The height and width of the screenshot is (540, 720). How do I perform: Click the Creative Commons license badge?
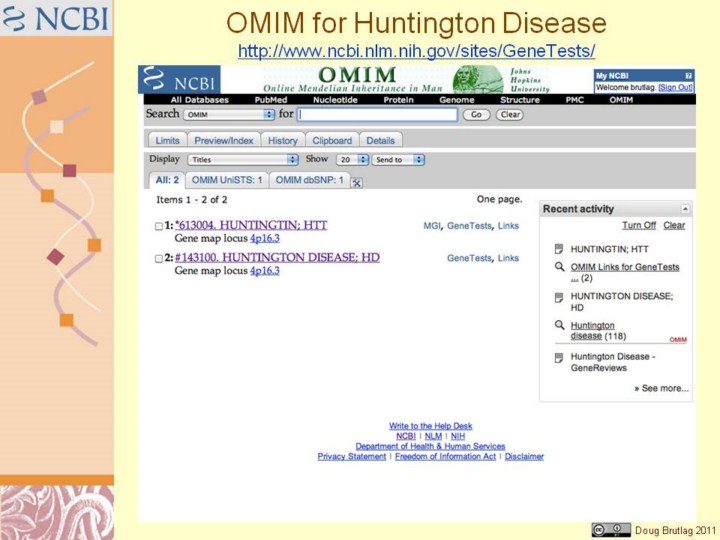(x=611, y=529)
